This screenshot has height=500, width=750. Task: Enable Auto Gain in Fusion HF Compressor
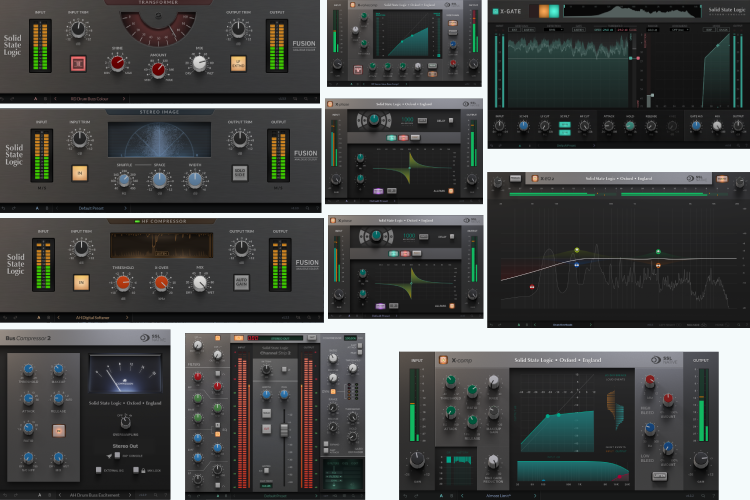pos(242,282)
